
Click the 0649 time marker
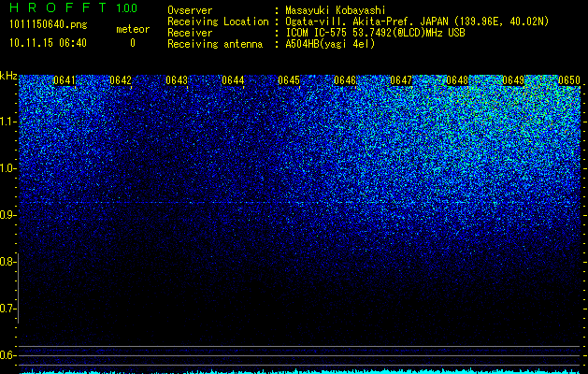pos(513,80)
